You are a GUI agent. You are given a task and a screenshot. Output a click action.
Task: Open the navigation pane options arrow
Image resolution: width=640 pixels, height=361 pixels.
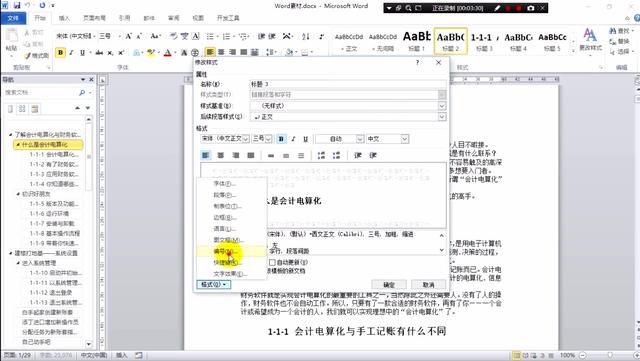[x=83, y=80]
